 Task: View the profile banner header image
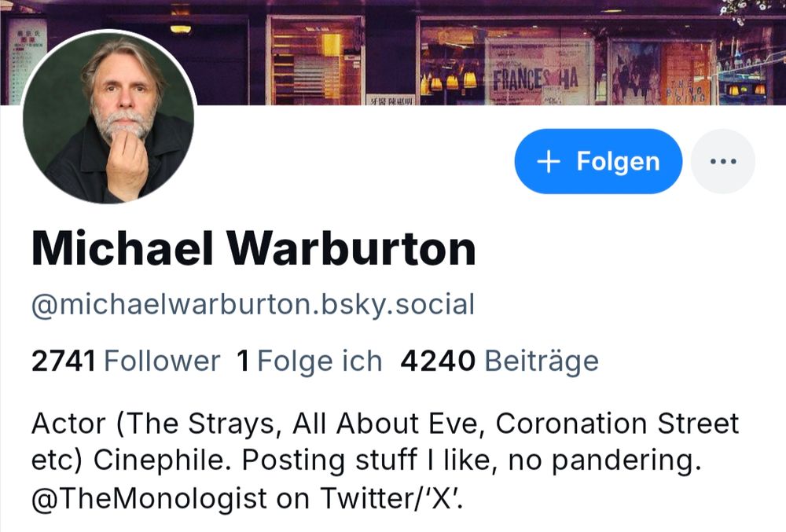393,52
